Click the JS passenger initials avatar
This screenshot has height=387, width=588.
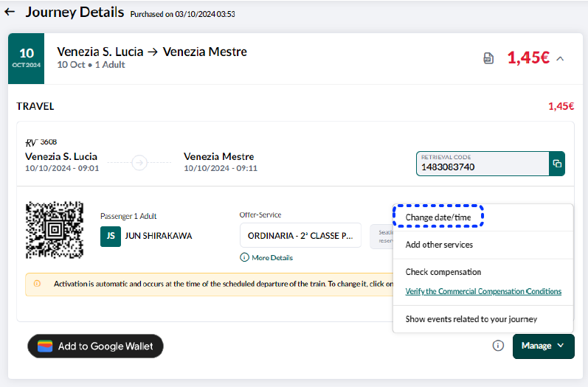point(110,236)
